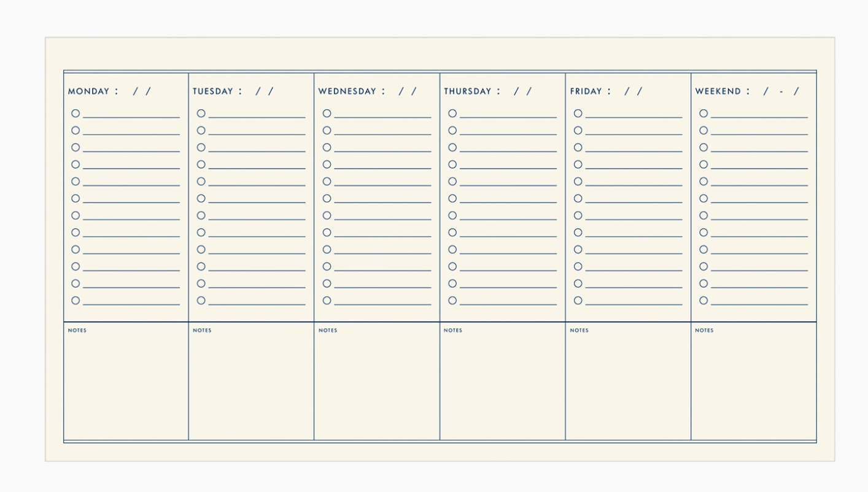Tick the first circle under Tuesday
The width and height of the screenshot is (868, 492).
(201, 113)
